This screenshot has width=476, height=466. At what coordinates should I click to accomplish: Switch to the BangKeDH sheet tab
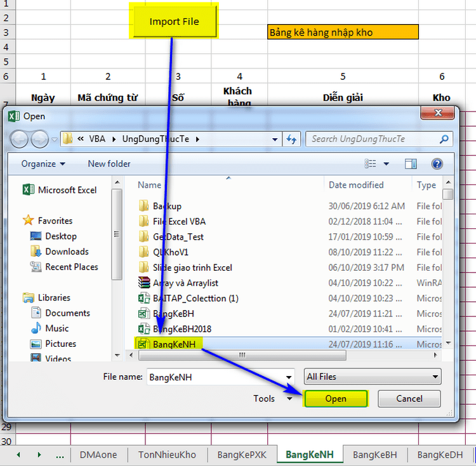pyautogui.click(x=440, y=455)
